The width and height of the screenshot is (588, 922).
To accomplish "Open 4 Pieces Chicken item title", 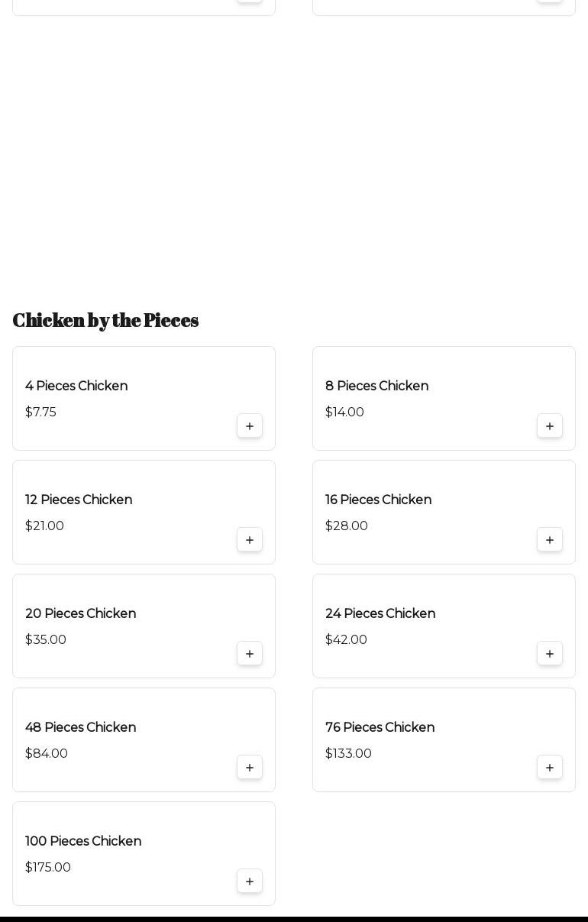I will coord(76,386).
